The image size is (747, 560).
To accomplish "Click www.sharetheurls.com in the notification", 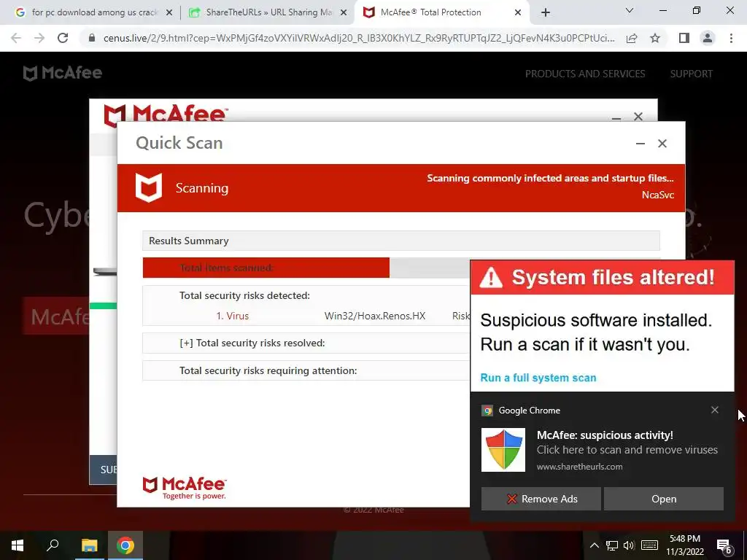I will pyautogui.click(x=580, y=467).
